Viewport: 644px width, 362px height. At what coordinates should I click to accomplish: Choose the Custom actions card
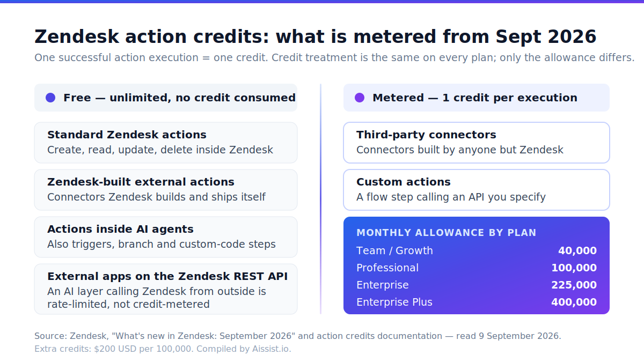point(477,190)
